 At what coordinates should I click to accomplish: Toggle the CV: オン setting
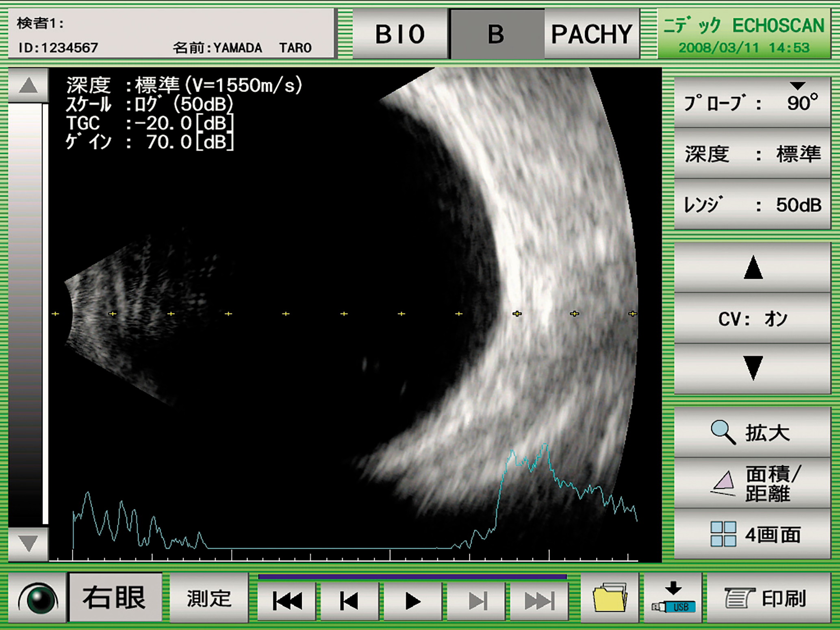pyautogui.click(x=753, y=319)
